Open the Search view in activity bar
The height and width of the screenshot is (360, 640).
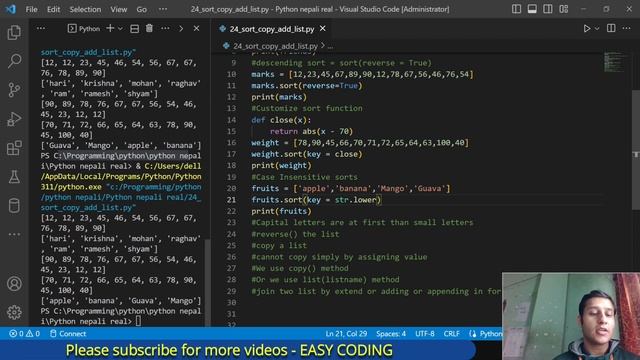click(14, 61)
